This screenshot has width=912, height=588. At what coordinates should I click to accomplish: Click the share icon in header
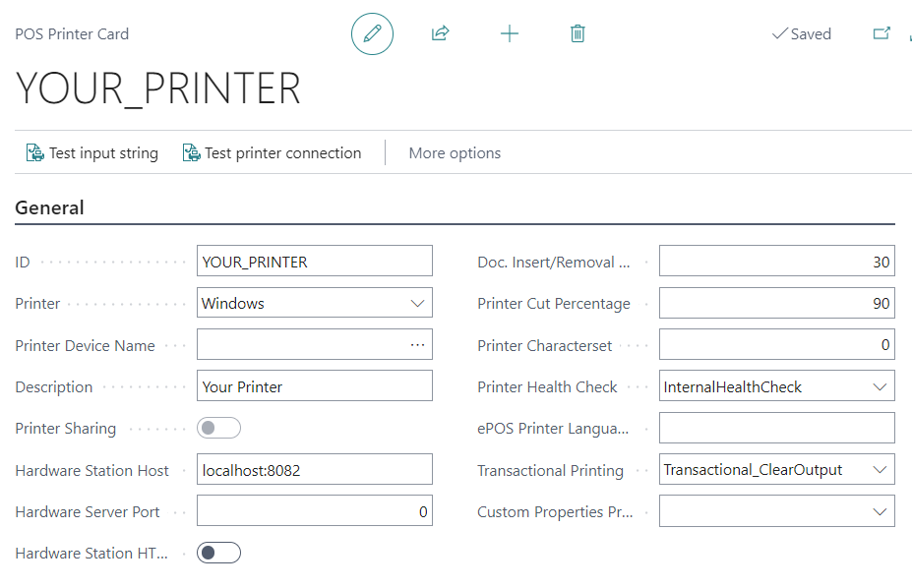[x=440, y=34]
